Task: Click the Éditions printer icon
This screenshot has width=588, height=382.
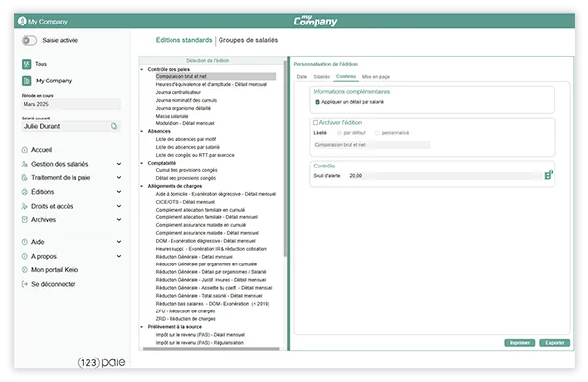Action: point(24,192)
